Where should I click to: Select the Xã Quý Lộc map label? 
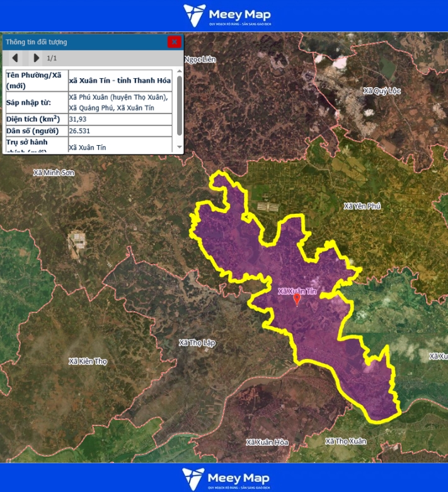382,91
